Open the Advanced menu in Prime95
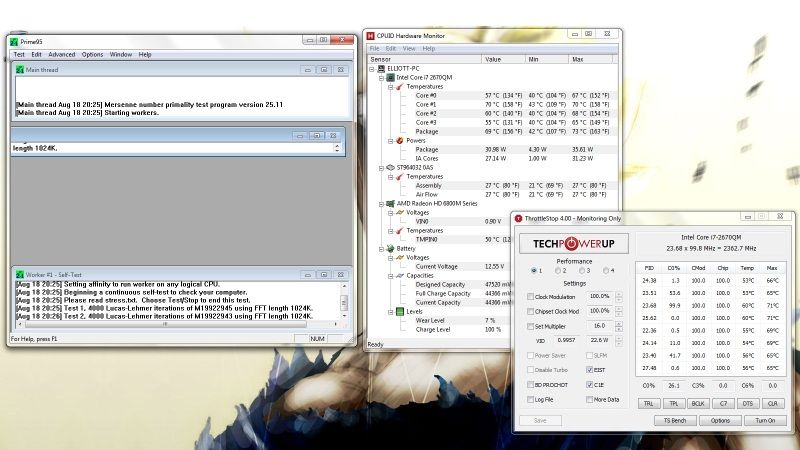 click(x=62, y=55)
